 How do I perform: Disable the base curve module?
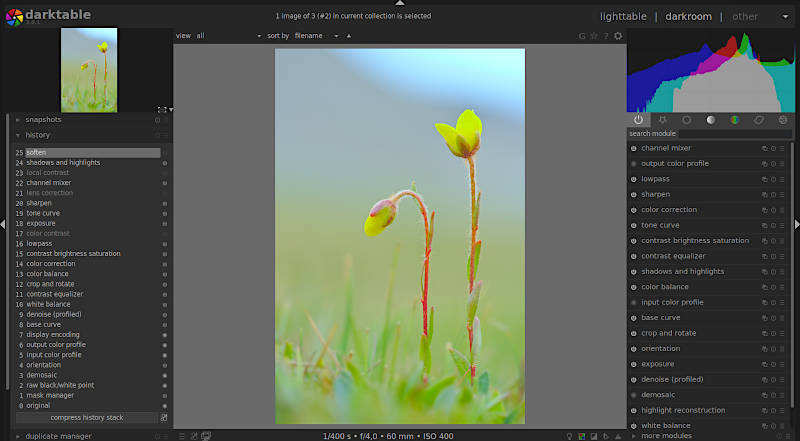coord(634,318)
